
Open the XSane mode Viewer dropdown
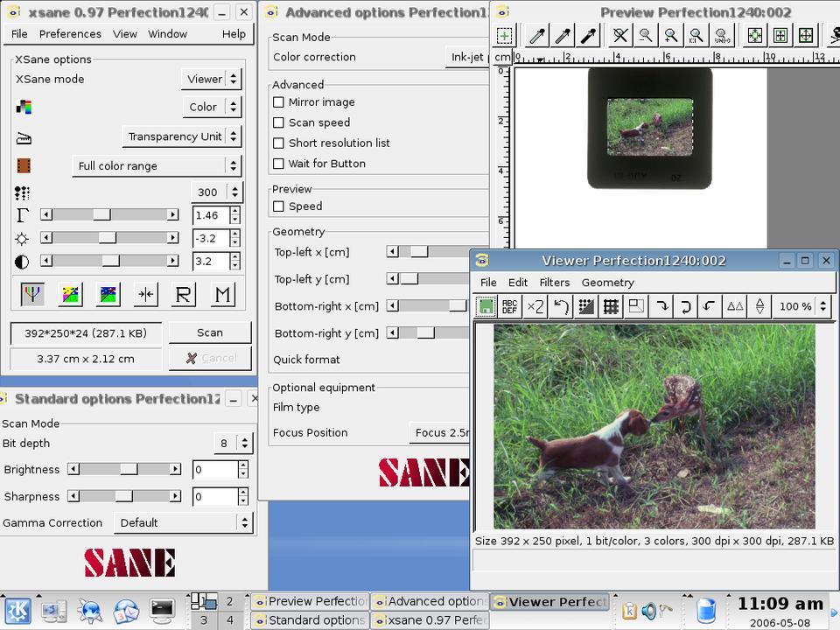coord(212,79)
